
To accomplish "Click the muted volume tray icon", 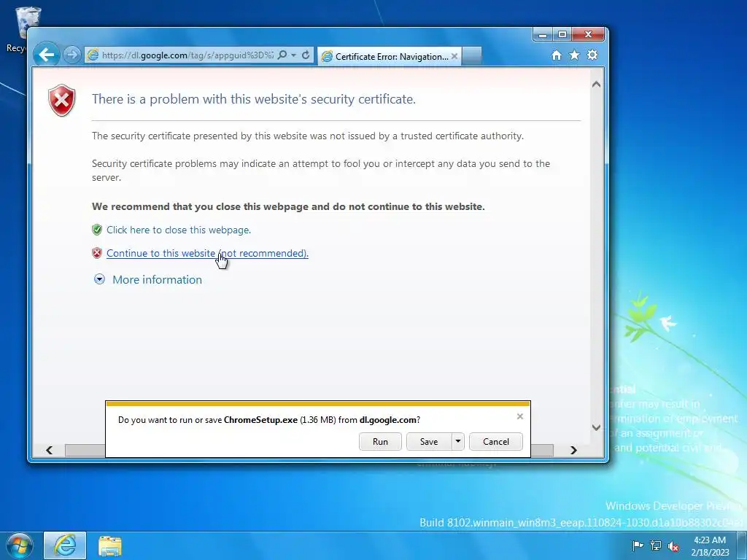I will pyautogui.click(x=673, y=545).
